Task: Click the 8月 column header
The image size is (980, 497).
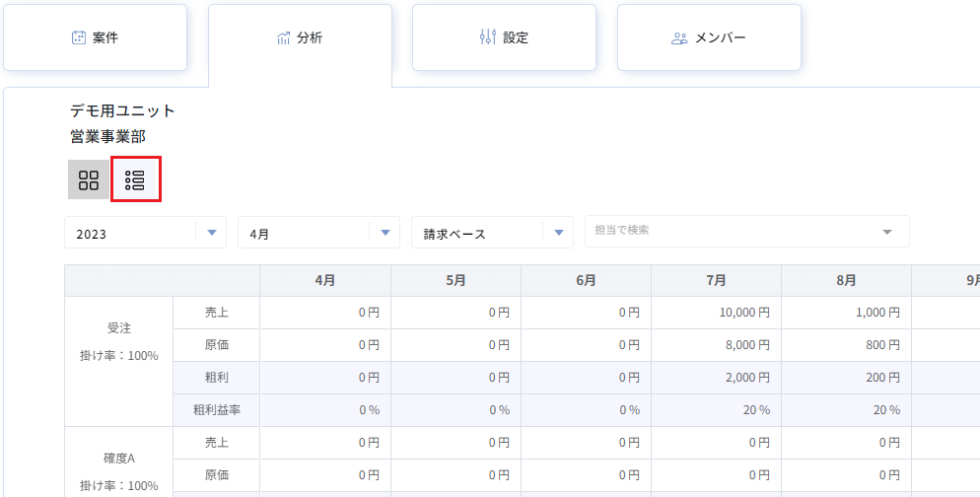Action: point(846,281)
